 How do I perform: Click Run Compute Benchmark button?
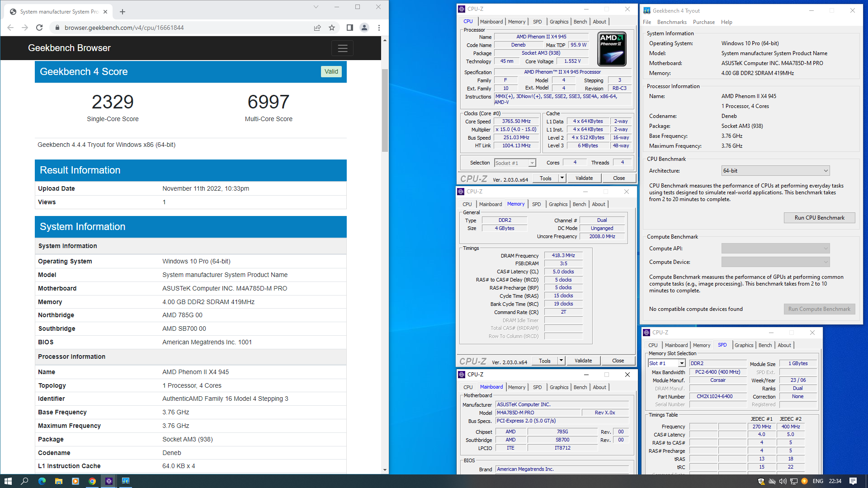pos(819,309)
